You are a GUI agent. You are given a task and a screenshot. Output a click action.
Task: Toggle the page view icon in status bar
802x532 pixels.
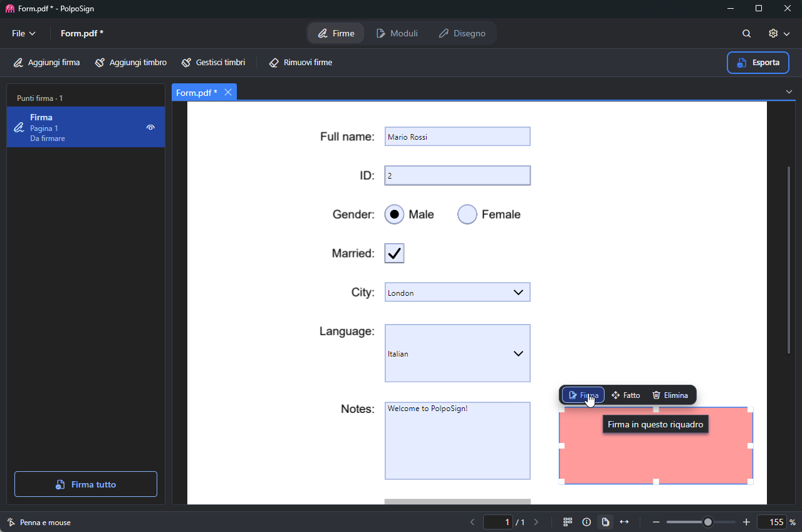[x=605, y=522]
